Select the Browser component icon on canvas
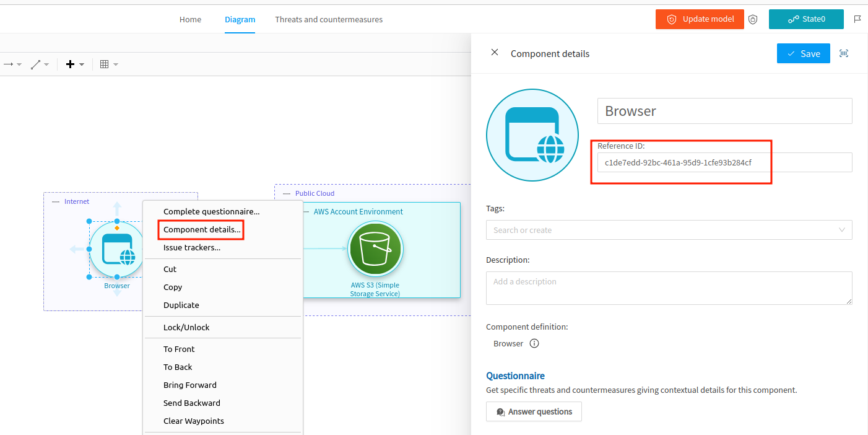 (x=116, y=249)
